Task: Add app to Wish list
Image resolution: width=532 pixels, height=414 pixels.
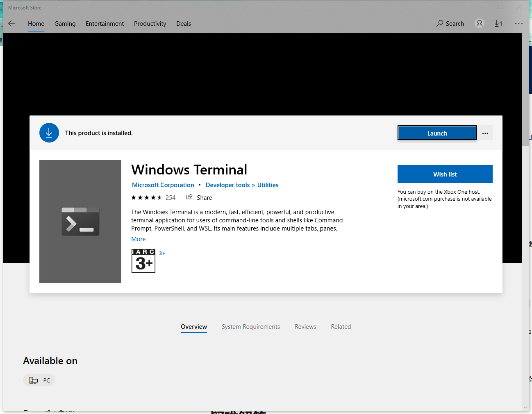Action: tap(445, 174)
